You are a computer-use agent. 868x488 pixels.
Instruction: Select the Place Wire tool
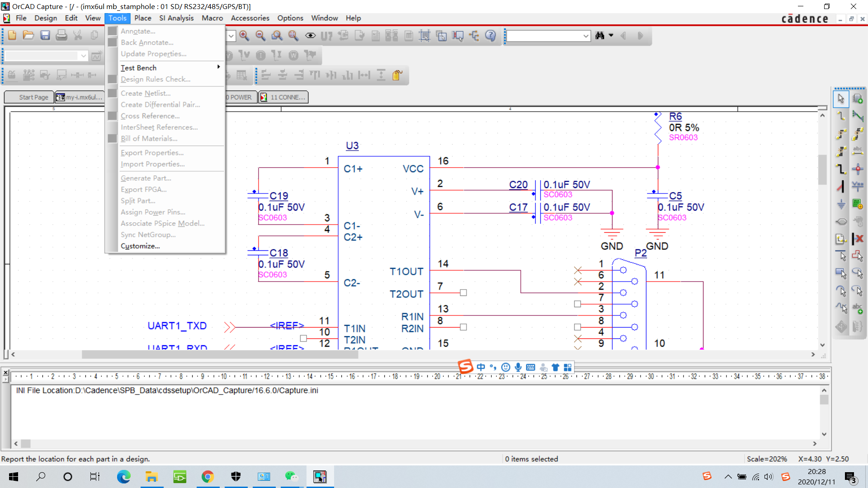(x=841, y=116)
